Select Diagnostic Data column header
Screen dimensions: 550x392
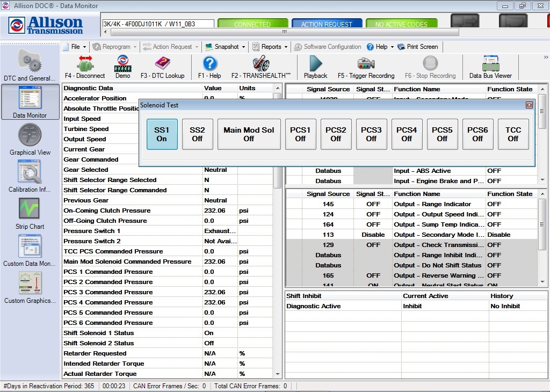click(133, 88)
